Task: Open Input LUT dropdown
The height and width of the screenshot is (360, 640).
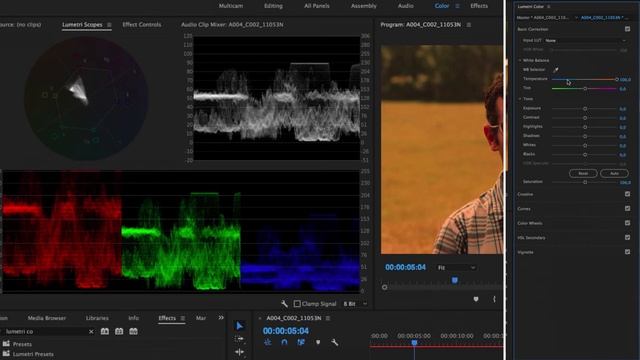Action: click(585, 40)
